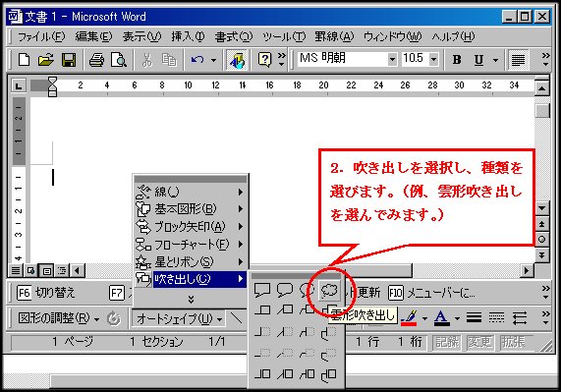Open Print Preview magnifier icon

click(x=119, y=60)
